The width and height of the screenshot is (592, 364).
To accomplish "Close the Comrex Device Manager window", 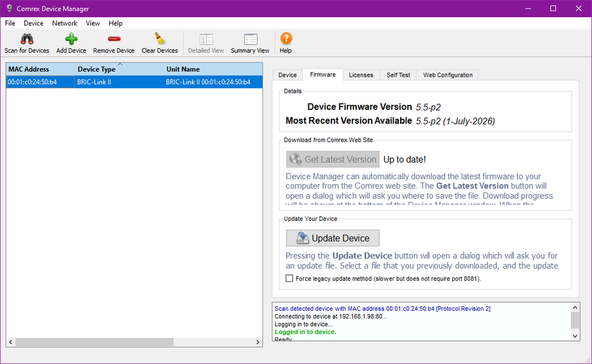I will (x=578, y=8).
